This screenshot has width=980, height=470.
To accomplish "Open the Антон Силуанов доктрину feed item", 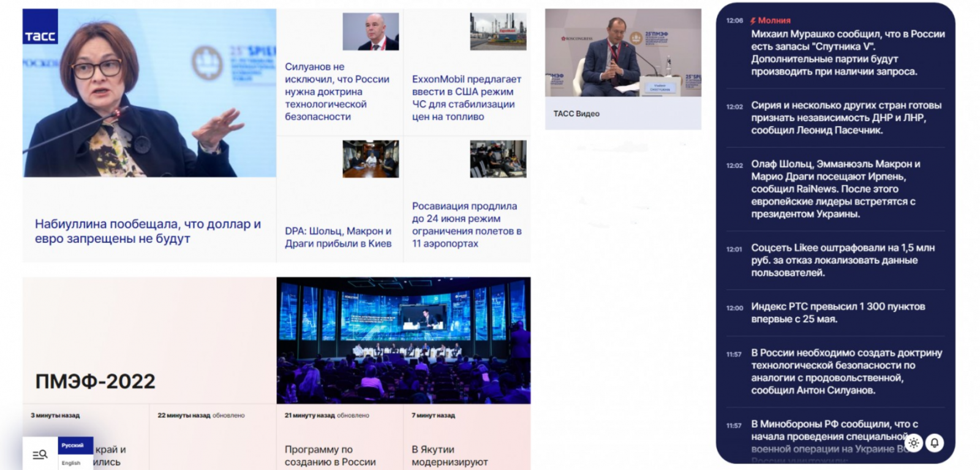I will tap(846, 371).
